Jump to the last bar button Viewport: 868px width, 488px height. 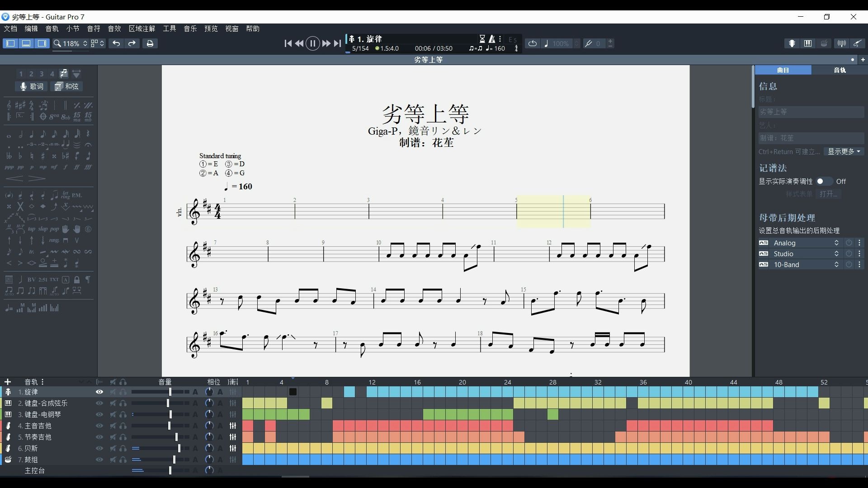pyautogui.click(x=337, y=43)
